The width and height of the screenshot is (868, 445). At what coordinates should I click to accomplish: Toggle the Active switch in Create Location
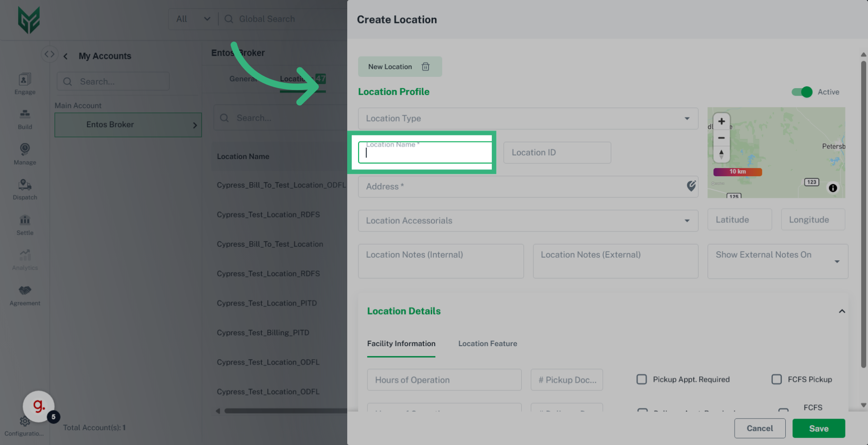coord(801,92)
